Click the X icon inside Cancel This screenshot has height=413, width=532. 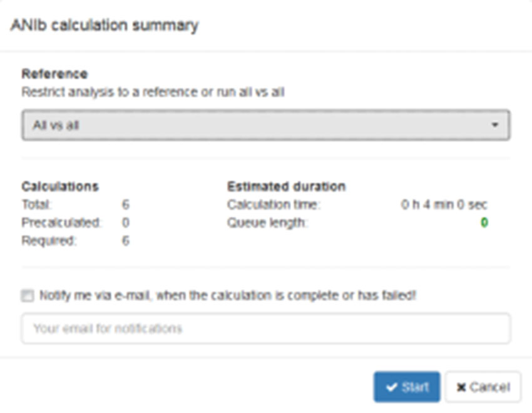pos(461,388)
